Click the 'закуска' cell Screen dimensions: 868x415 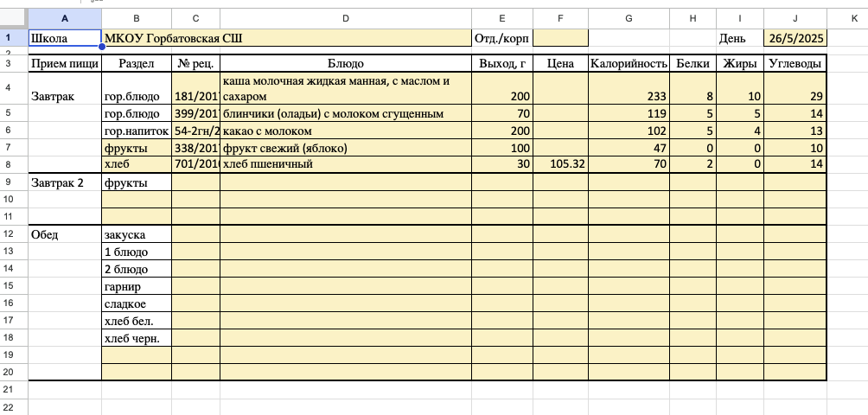click(137, 234)
